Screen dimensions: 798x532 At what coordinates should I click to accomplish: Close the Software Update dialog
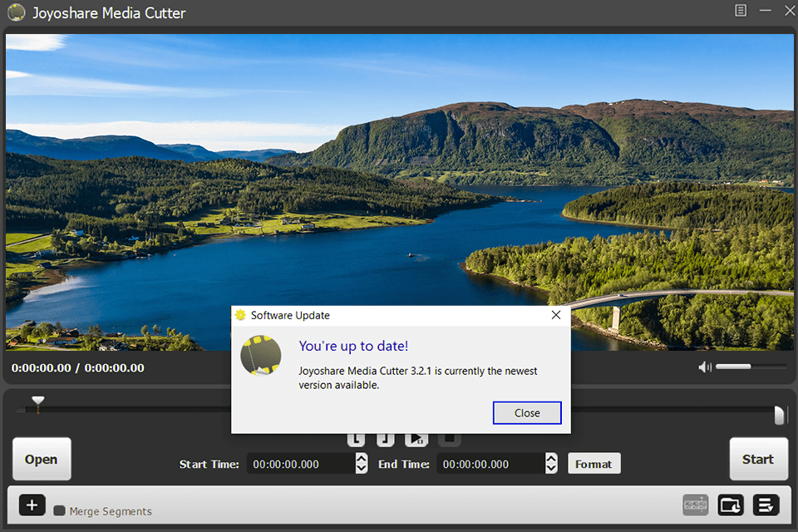coord(527,412)
